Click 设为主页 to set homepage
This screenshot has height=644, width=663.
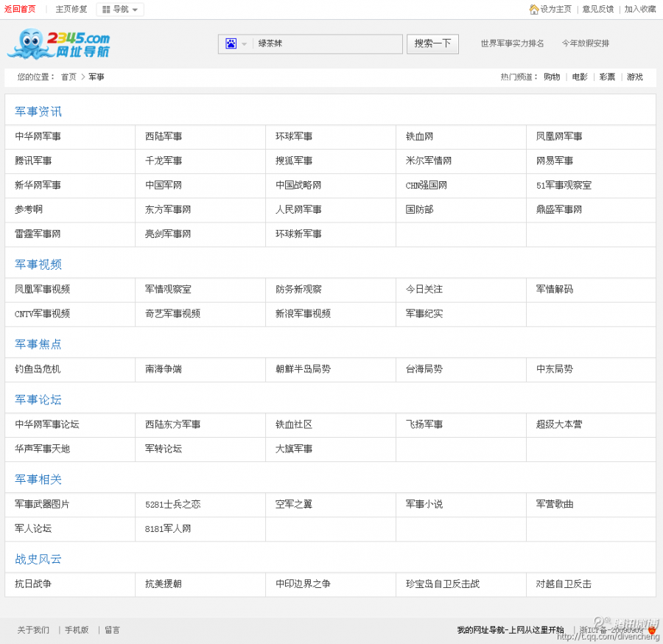[555, 9]
